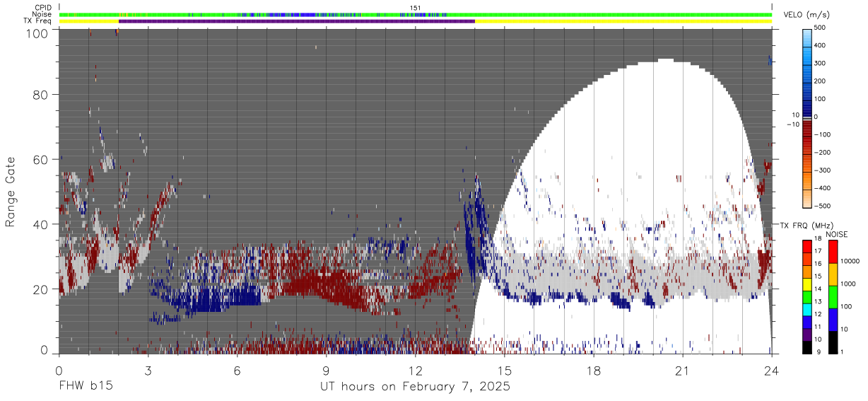868x401 pixels.
Task: Click the yellow 14–15 MHz swatch in the TX FRQ legend
Action: 808,284
